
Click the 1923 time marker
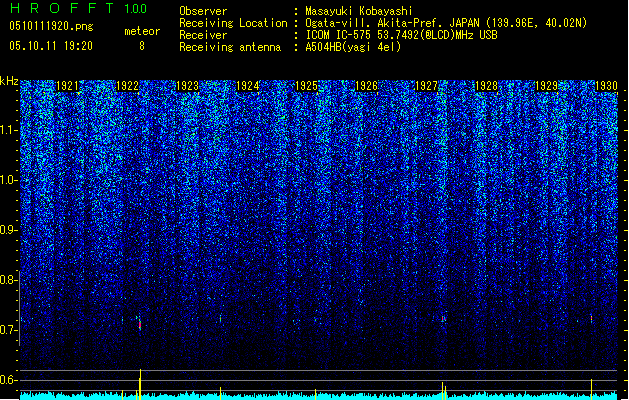click(x=187, y=86)
